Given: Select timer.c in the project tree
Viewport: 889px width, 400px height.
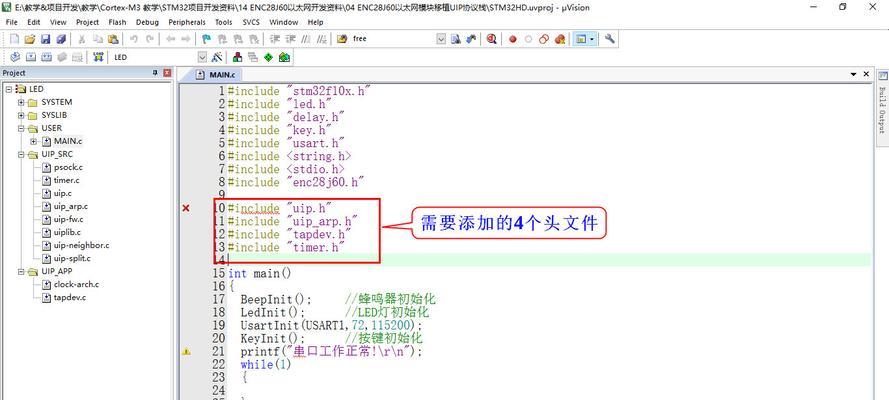Looking at the screenshot, I should point(67,181).
